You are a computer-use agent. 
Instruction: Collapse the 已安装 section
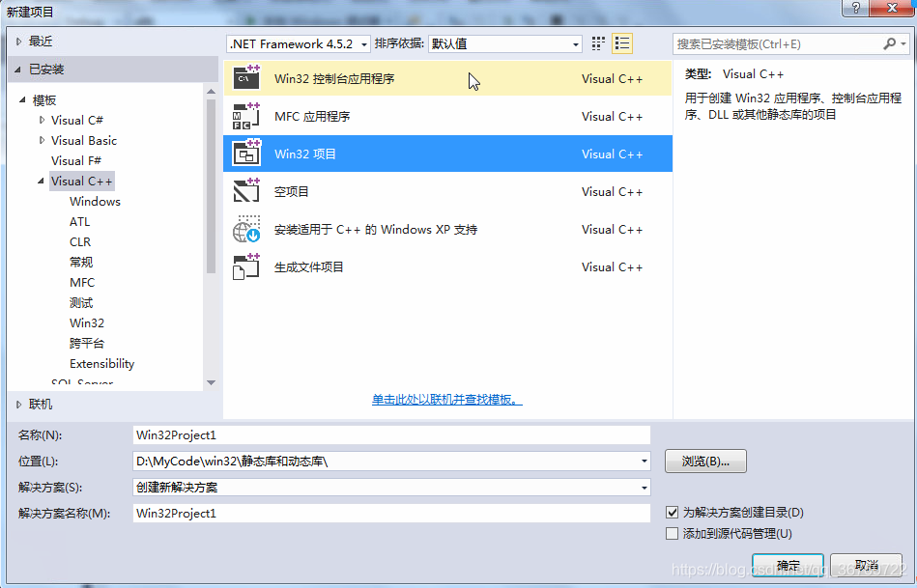[x=18, y=70]
